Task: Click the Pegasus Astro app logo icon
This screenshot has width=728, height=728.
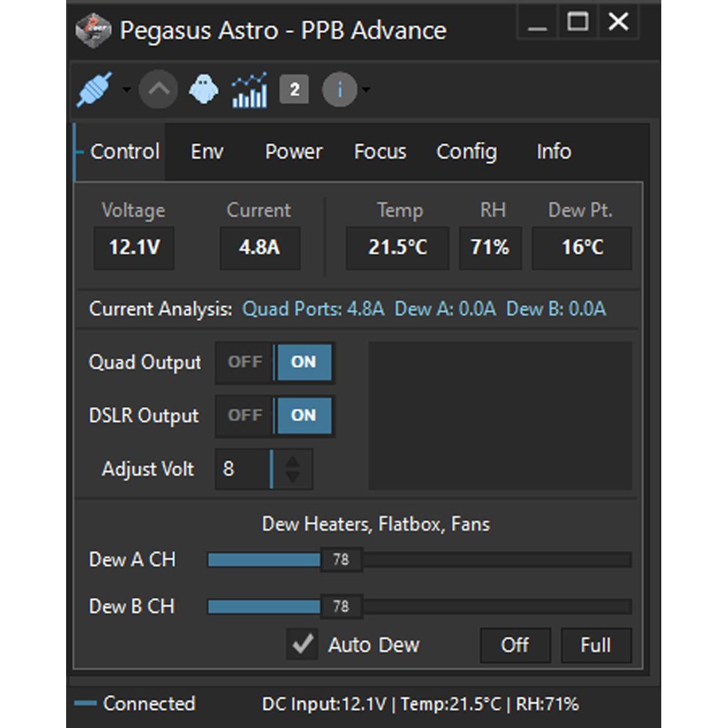Action: tap(93, 30)
